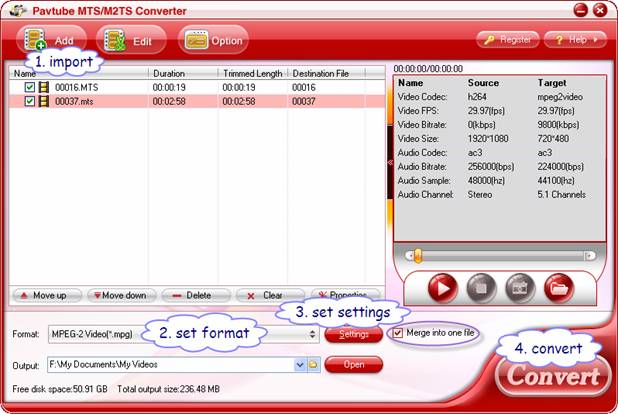Image resolution: width=618 pixels, height=414 pixels.
Task: Open the Help menu
Action: pyautogui.click(x=575, y=40)
